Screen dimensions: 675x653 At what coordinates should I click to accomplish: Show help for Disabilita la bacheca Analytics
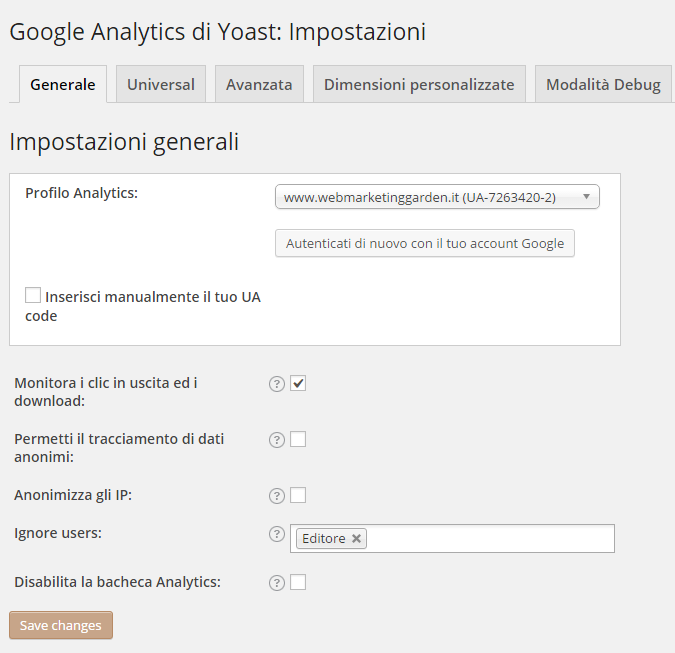(x=277, y=583)
